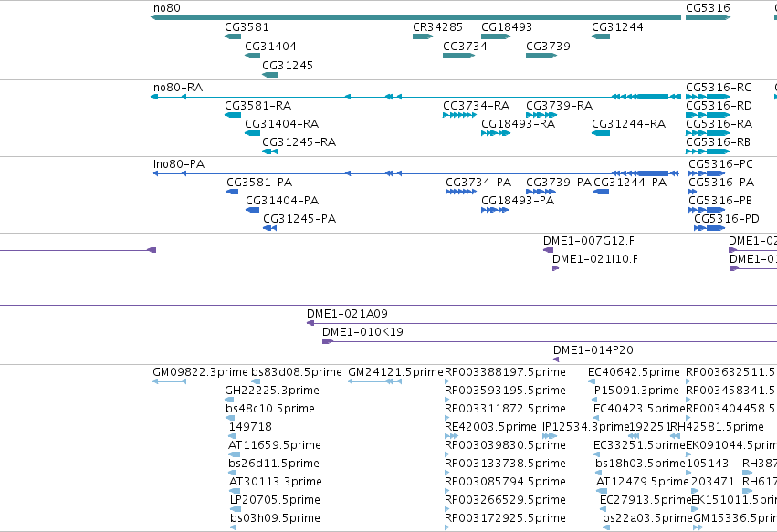Click the CG5316 gene arrow

click(x=708, y=17)
